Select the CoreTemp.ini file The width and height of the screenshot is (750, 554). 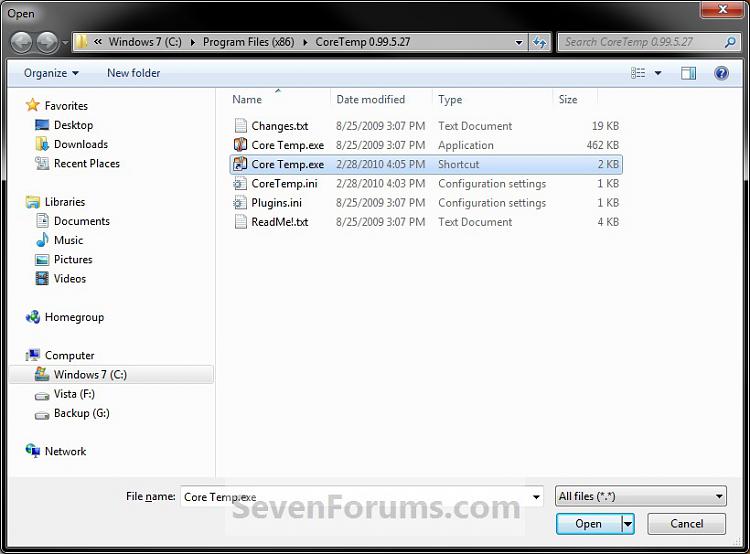pyautogui.click(x=284, y=184)
